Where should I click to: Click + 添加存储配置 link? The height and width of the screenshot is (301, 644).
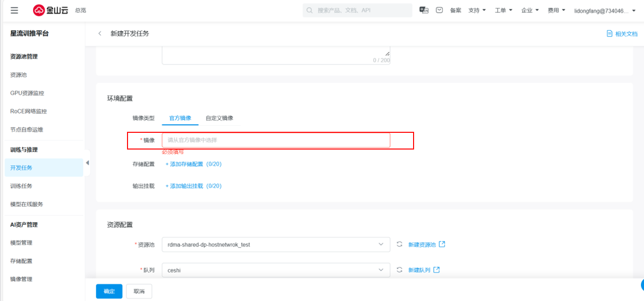pyautogui.click(x=193, y=164)
